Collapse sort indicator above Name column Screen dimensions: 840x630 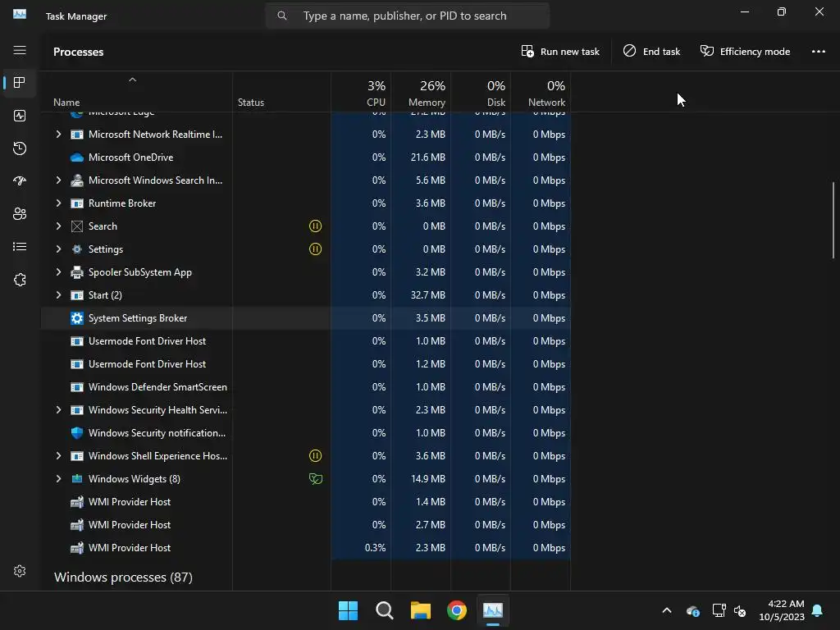click(132, 80)
